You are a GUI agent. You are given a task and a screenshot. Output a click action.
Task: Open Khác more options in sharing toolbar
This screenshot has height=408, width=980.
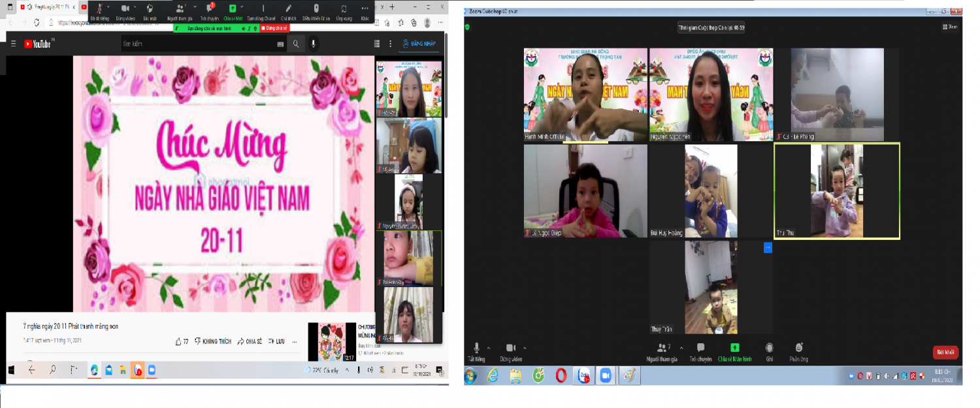[x=365, y=8]
